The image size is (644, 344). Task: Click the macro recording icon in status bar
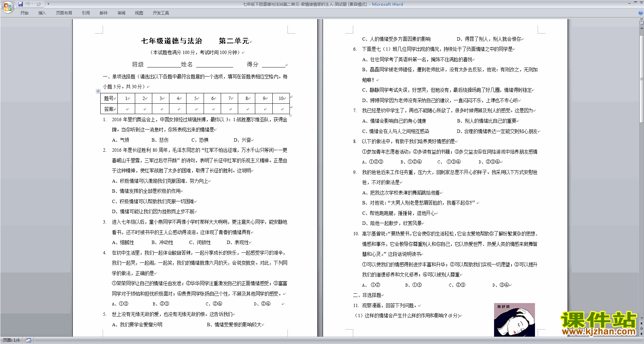(29, 340)
